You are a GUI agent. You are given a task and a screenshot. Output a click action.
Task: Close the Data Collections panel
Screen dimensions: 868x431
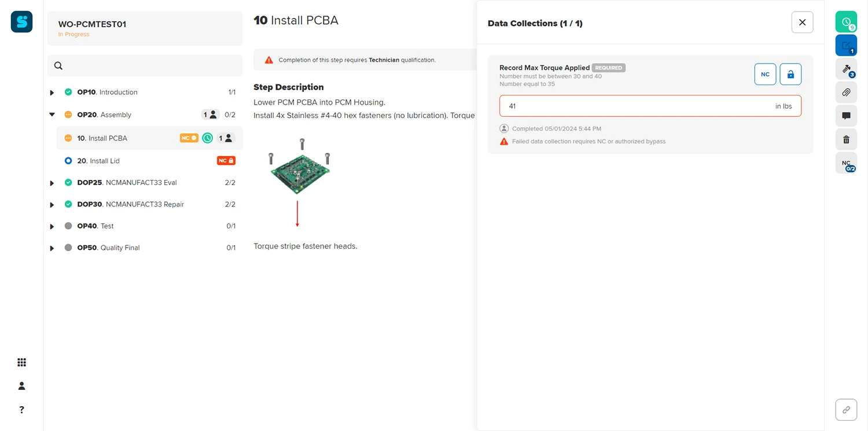pyautogui.click(x=802, y=23)
